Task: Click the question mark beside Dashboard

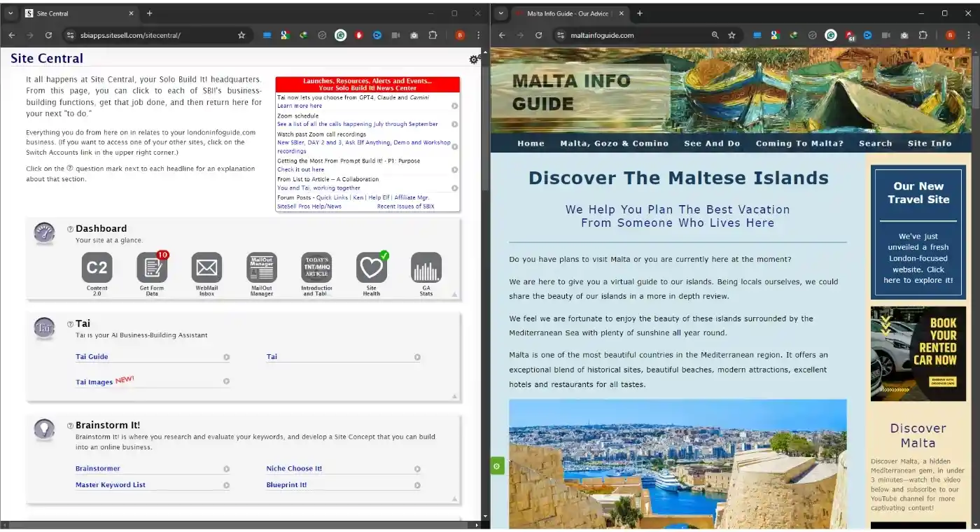Action: tap(70, 228)
